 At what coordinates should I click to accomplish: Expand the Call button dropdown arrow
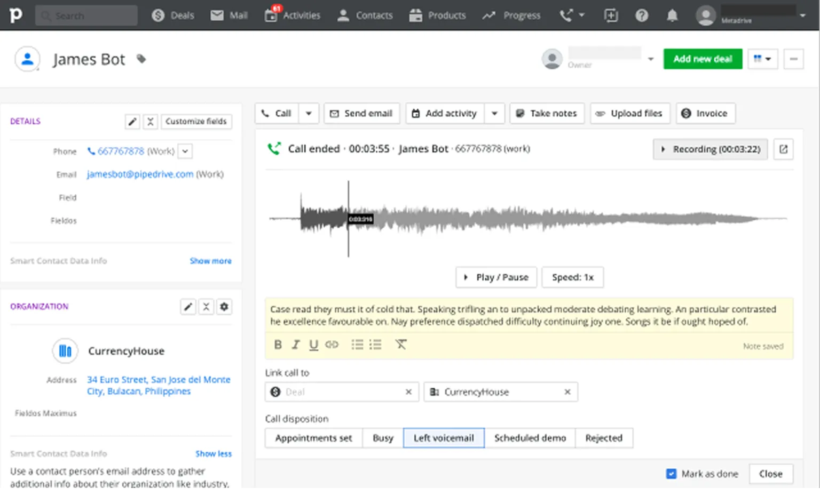(309, 114)
